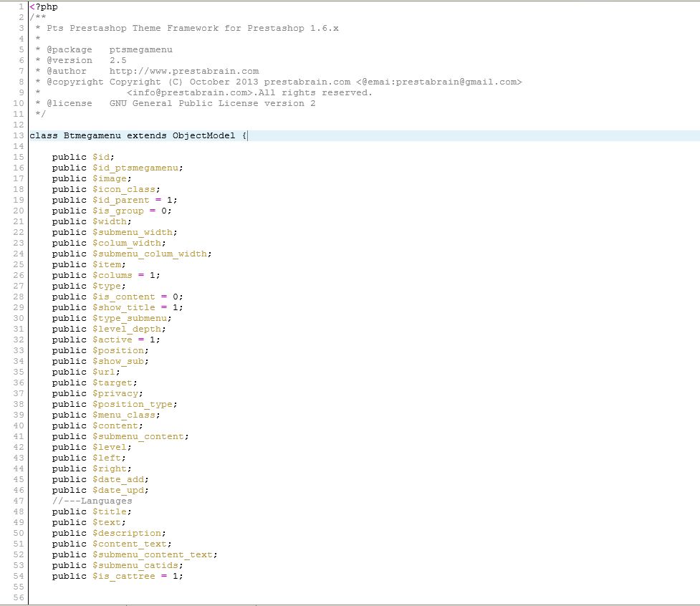Click the 'public $width;' declaration
The width and height of the screenshot is (700, 606).
point(92,221)
